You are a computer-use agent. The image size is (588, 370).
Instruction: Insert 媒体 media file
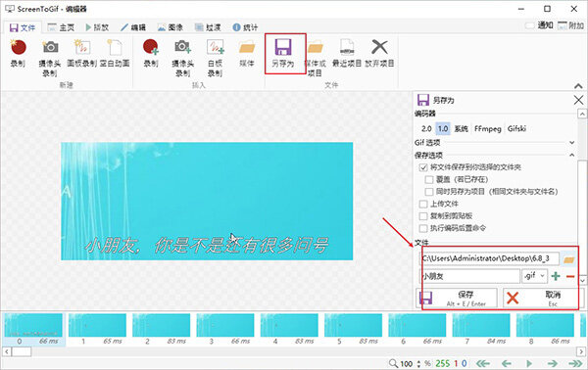coord(247,54)
